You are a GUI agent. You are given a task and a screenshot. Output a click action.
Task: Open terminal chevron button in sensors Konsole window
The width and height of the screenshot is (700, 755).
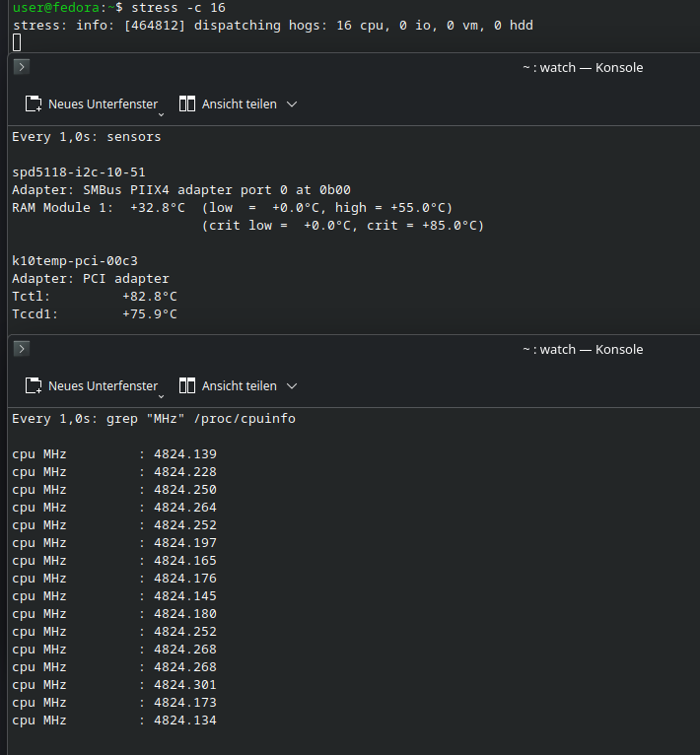pos(22,67)
